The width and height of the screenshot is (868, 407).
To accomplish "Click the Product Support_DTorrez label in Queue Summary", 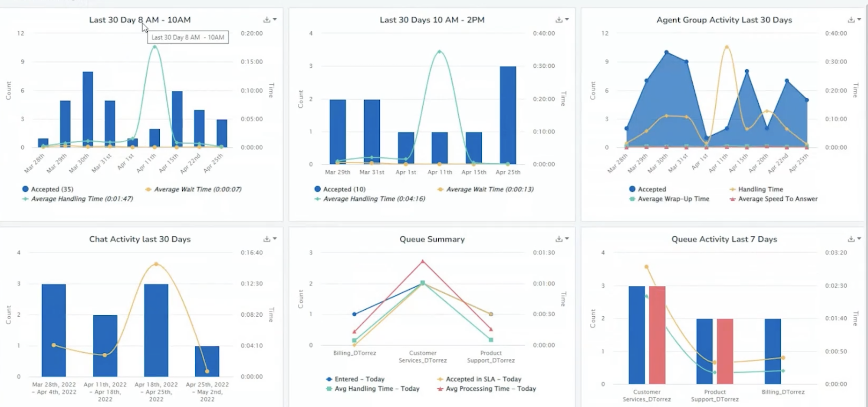I will coord(491,357).
